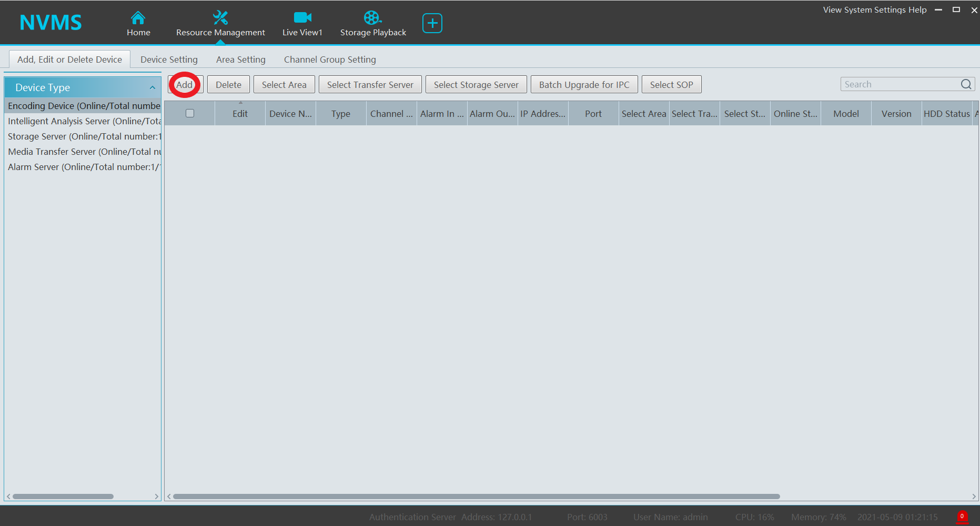Open Live View1 camera icon
The image size is (980, 526).
[x=302, y=18]
